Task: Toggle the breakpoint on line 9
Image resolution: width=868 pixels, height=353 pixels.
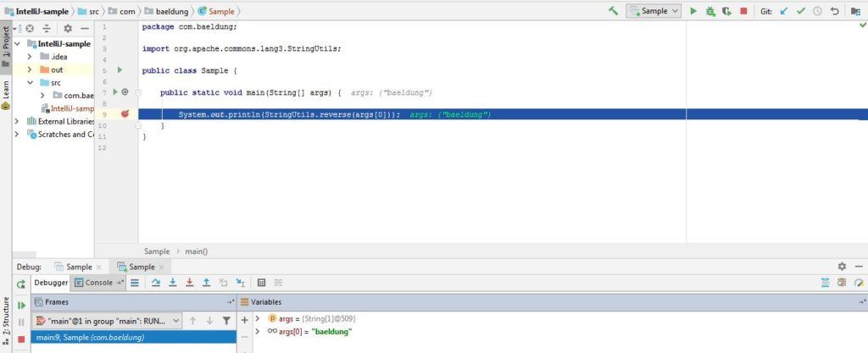Action: click(125, 113)
